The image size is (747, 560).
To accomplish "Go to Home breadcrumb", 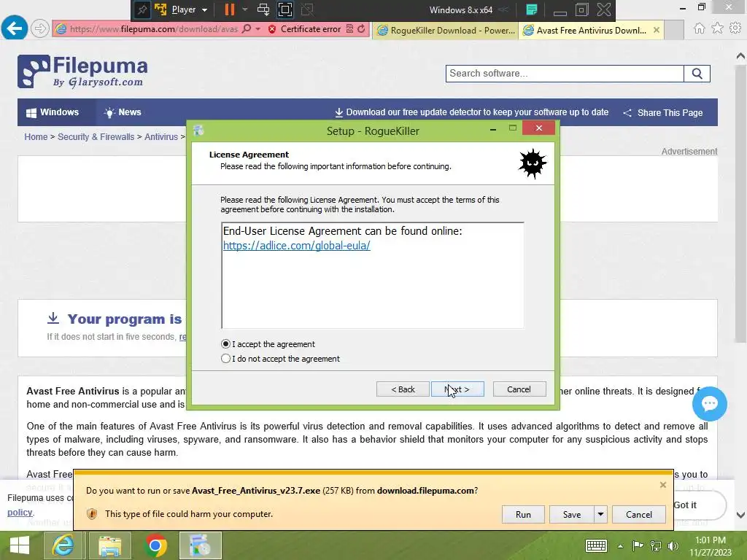I will click(36, 136).
